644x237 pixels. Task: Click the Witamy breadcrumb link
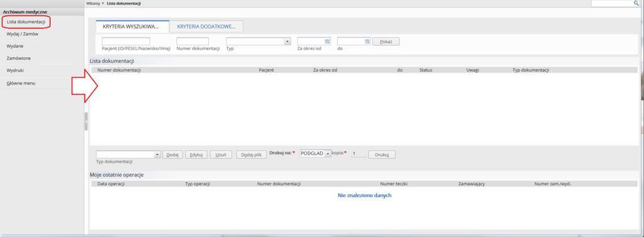[93, 3]
